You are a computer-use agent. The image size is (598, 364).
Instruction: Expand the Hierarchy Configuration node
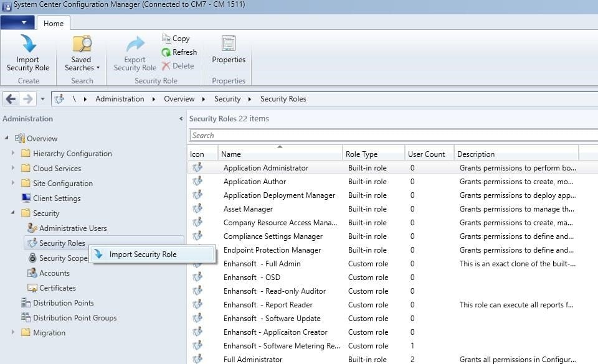tap(13, 152)
